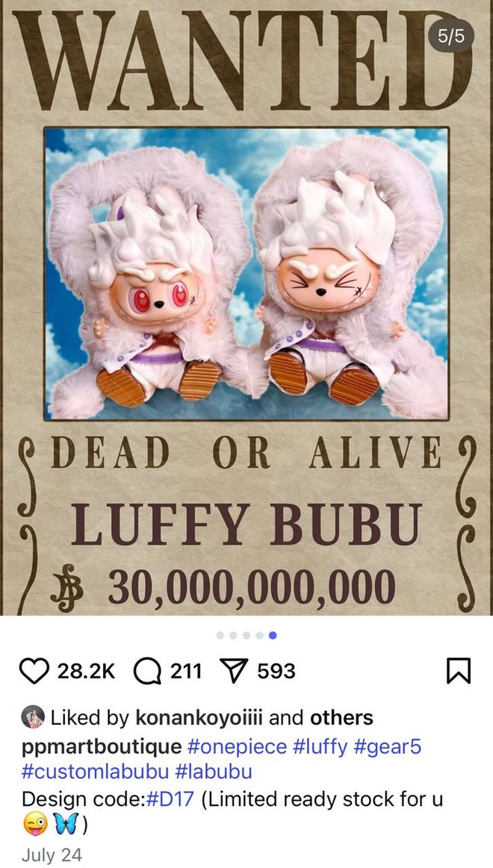Tap the heart like icon
This screenshot has height=868, width=493.
(x=34, y=672)
